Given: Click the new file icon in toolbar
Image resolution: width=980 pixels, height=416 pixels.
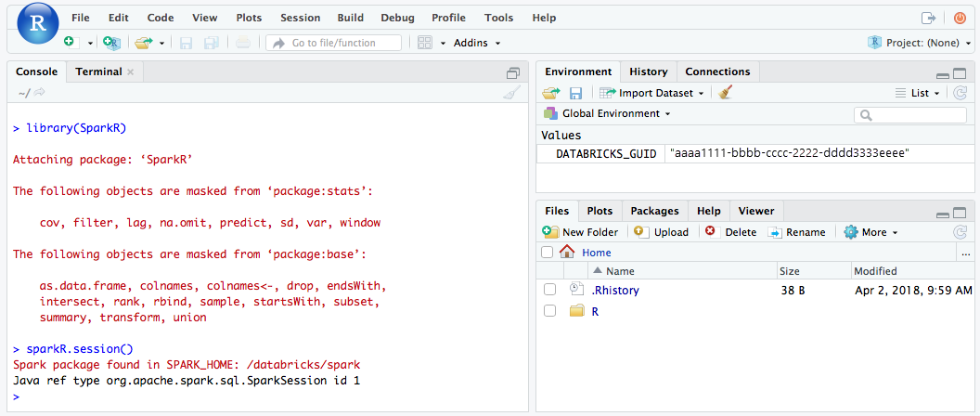Looking at the screenshot, I should [70, 43].
